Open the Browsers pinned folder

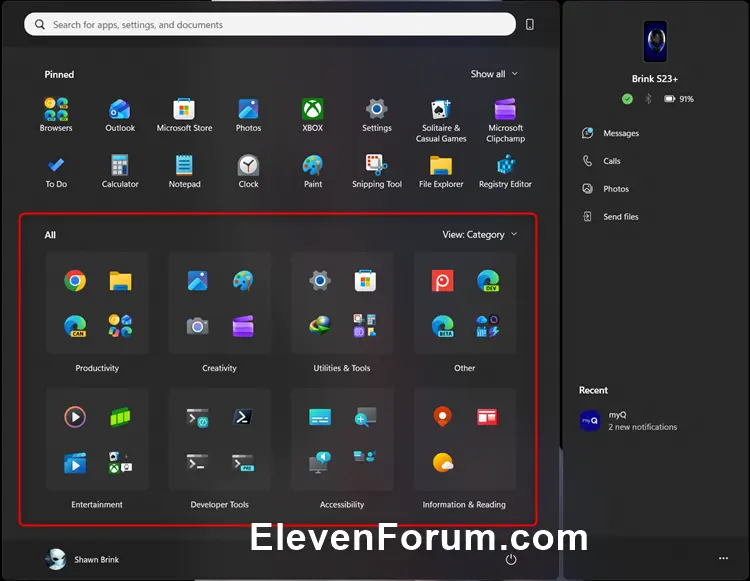(56, 115)
